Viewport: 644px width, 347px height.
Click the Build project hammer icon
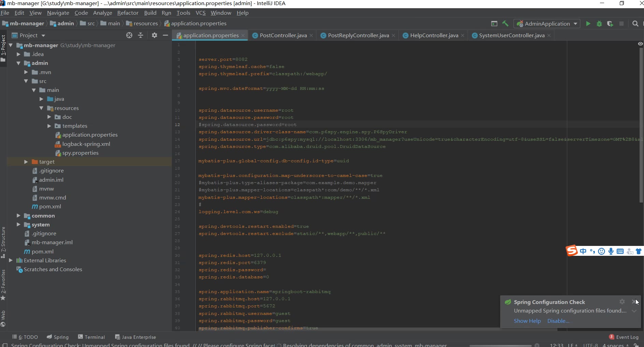click(x=505, y=24)
